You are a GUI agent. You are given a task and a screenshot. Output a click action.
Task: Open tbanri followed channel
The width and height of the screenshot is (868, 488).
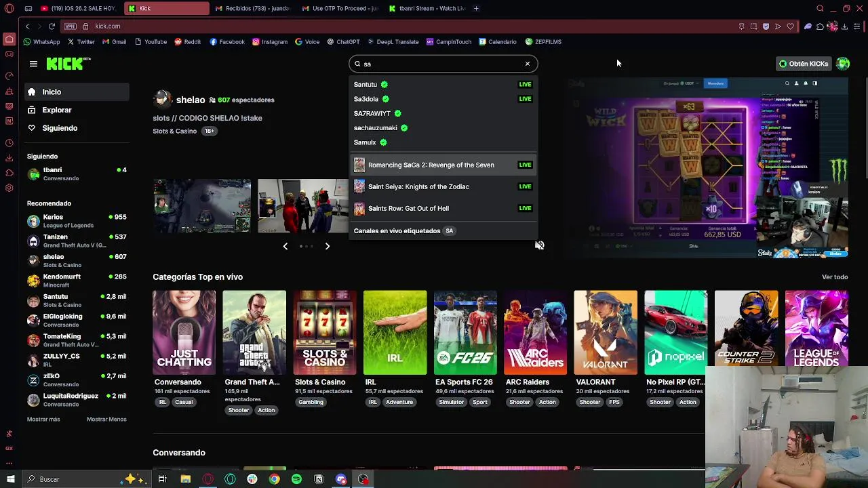click(77, 174)
